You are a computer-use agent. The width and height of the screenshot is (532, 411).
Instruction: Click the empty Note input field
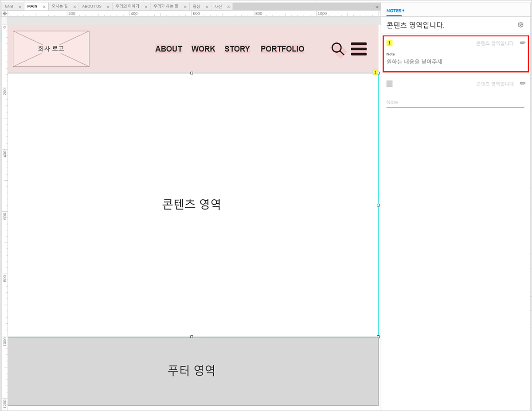(455, 102)
